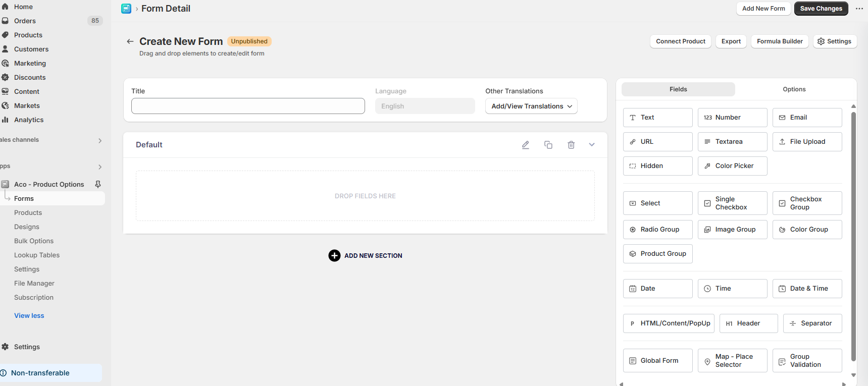Click the Aco app icon in the breadcrumb
The width and height of the screenshot is (868, 386).
pos(126,9)
